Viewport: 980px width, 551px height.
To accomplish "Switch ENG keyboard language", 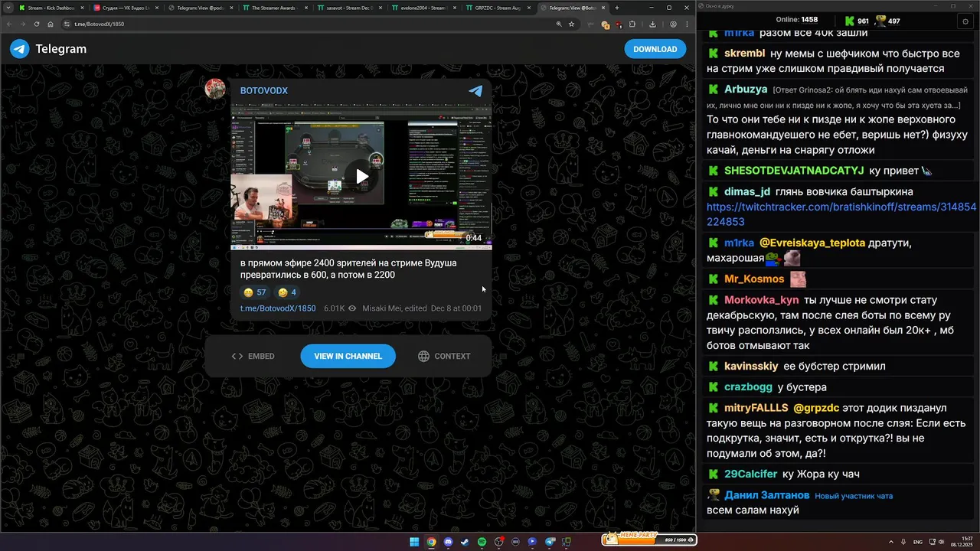I will tap(918, 542).
